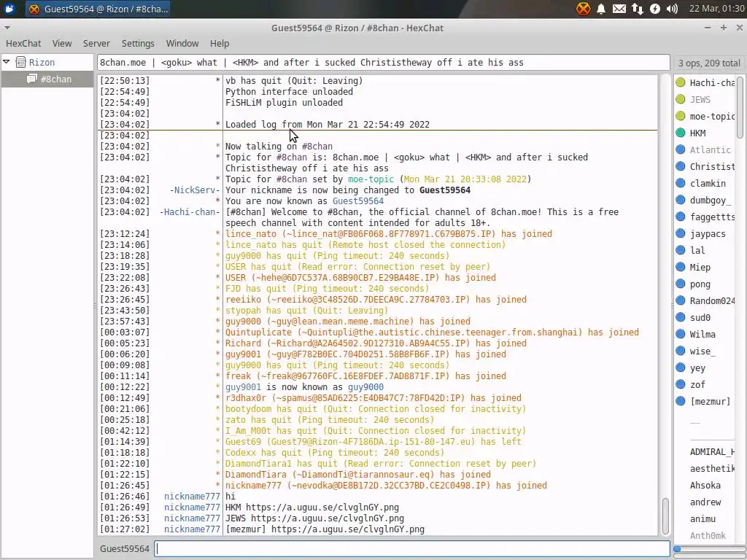Image resolution: width=747 pixels, height=560 pixels.
Task: Click the blue icon beside Atlantic
Action: click(681, 149)
